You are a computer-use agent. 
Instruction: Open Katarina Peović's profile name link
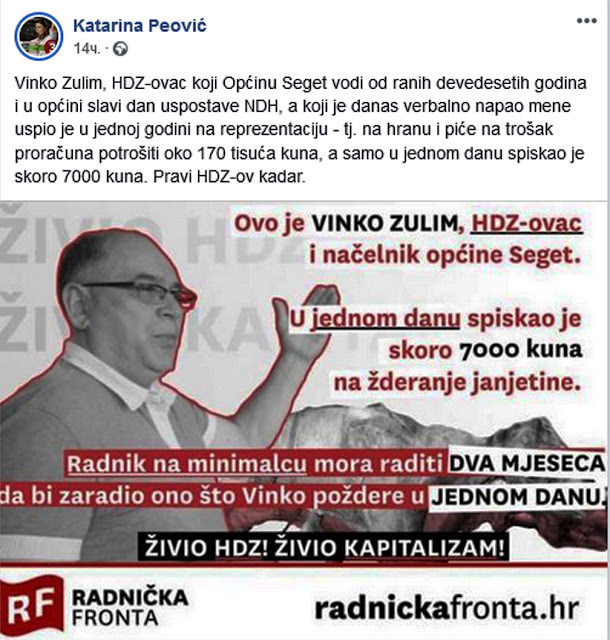[140, 25]
